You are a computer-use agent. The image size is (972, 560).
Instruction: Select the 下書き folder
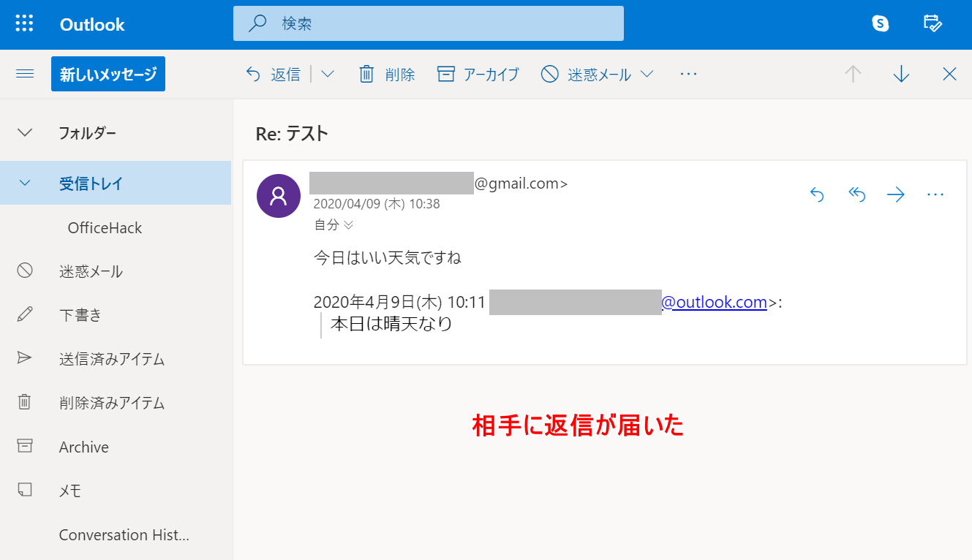[x=80, y=315]
